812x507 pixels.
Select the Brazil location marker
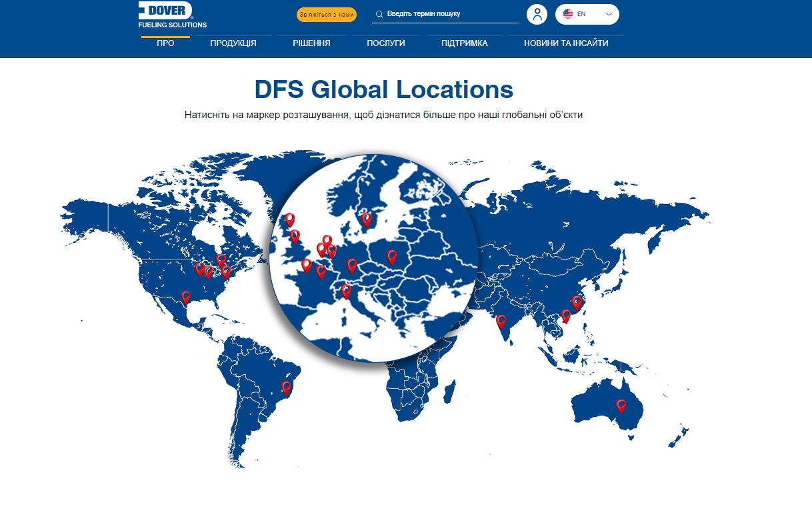tap(287, 387)
